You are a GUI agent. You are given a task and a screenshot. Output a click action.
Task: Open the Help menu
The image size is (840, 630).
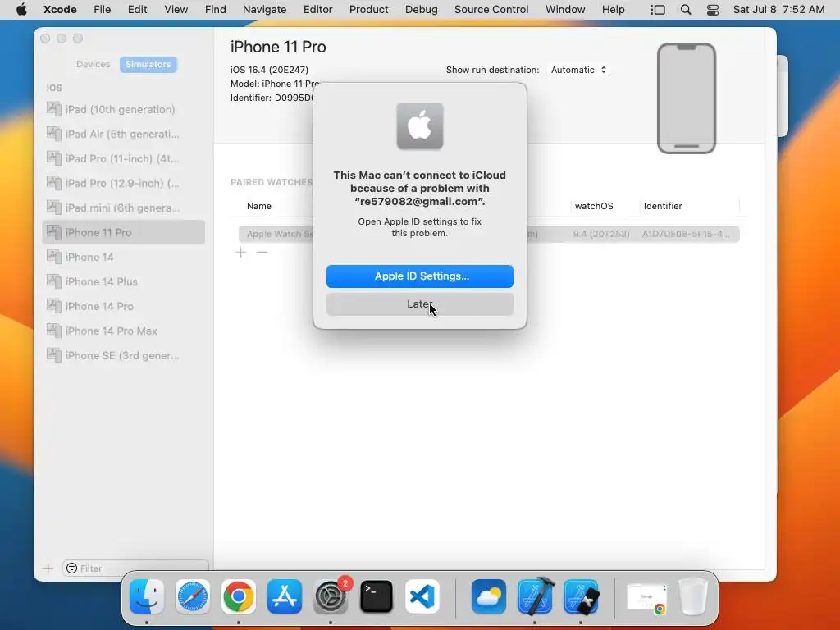[613, 10]
